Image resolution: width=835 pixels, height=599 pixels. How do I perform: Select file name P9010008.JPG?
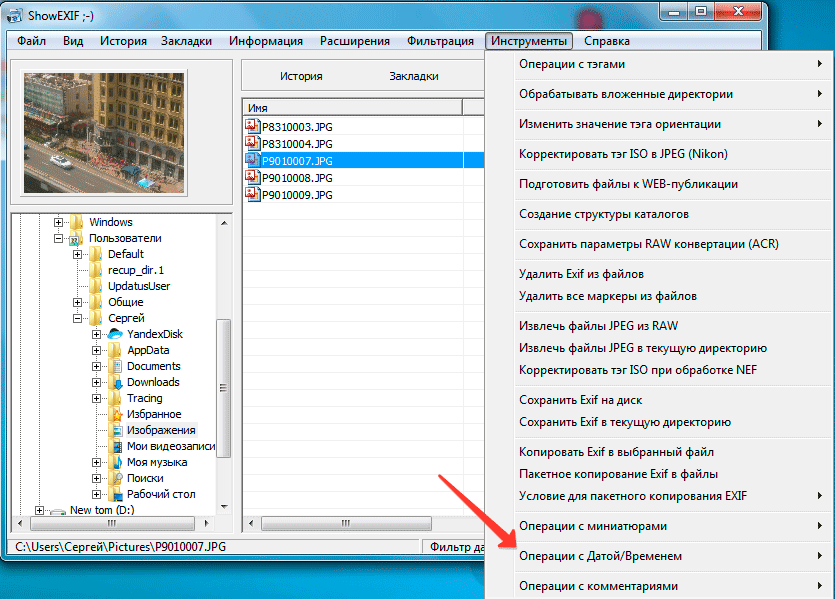click(297, 178)
